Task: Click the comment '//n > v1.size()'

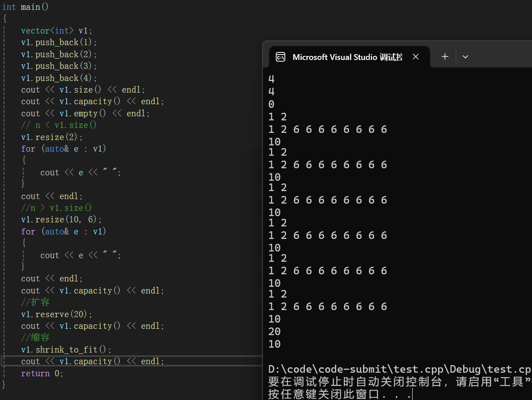Action: click(x=56, y=208)
